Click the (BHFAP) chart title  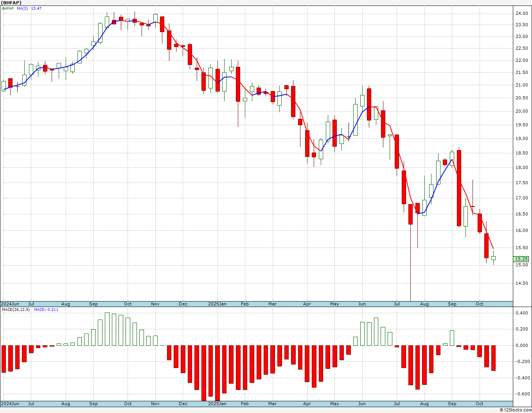[11, 3]
